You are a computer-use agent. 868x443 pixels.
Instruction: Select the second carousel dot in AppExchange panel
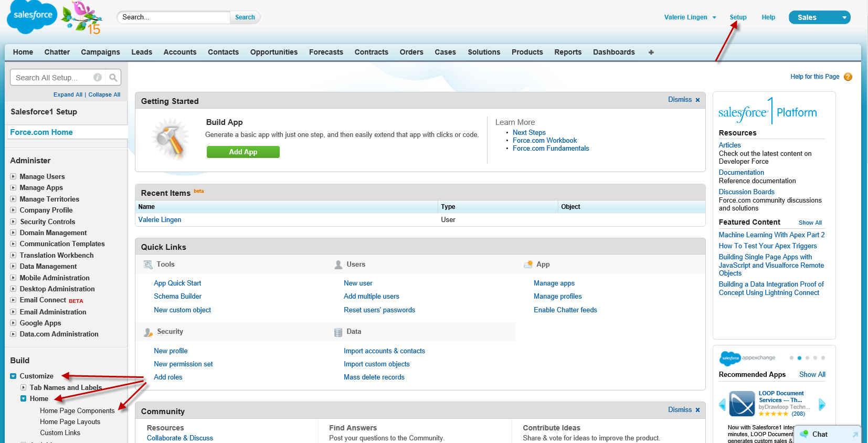(799, 358)
